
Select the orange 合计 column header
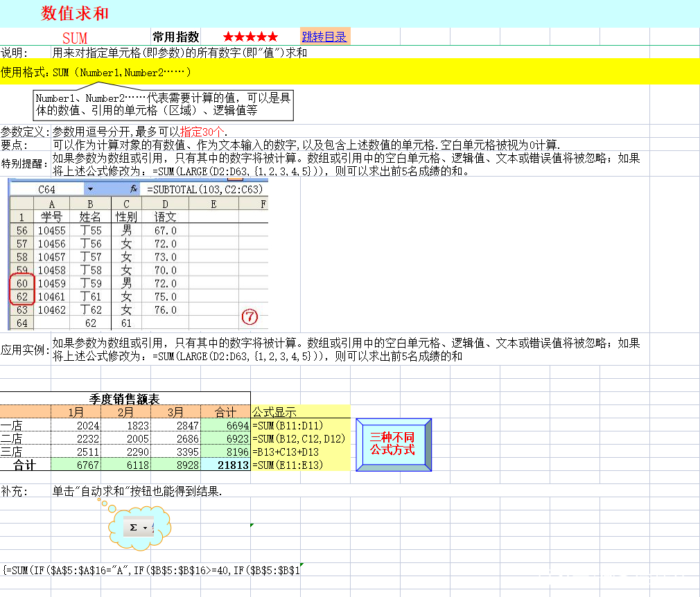(225, 411)
